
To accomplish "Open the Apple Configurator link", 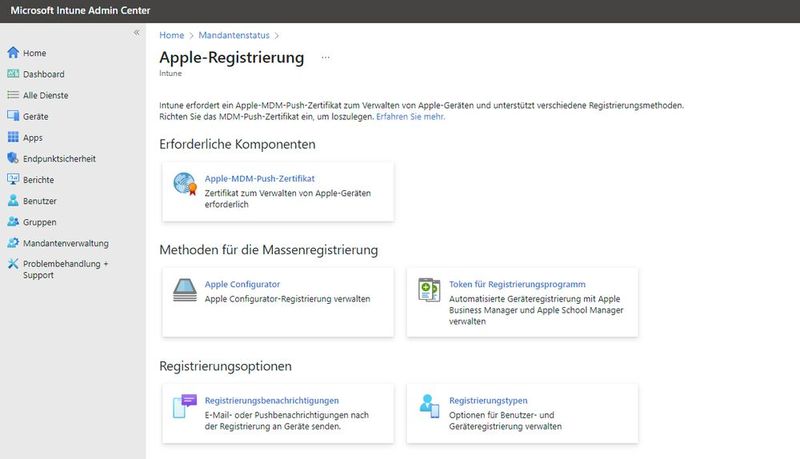I will click(x=242, y=284).
